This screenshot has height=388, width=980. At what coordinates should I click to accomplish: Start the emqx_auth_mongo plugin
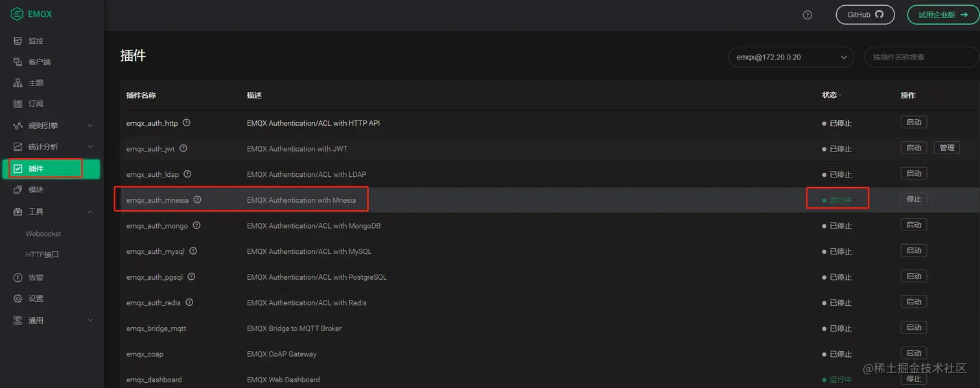tap(914, 225)
